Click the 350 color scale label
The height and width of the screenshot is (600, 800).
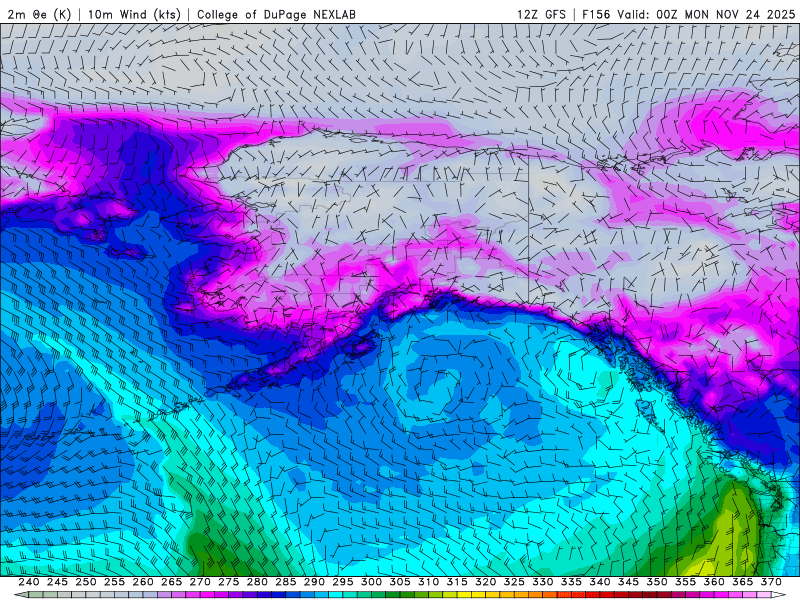657,582
